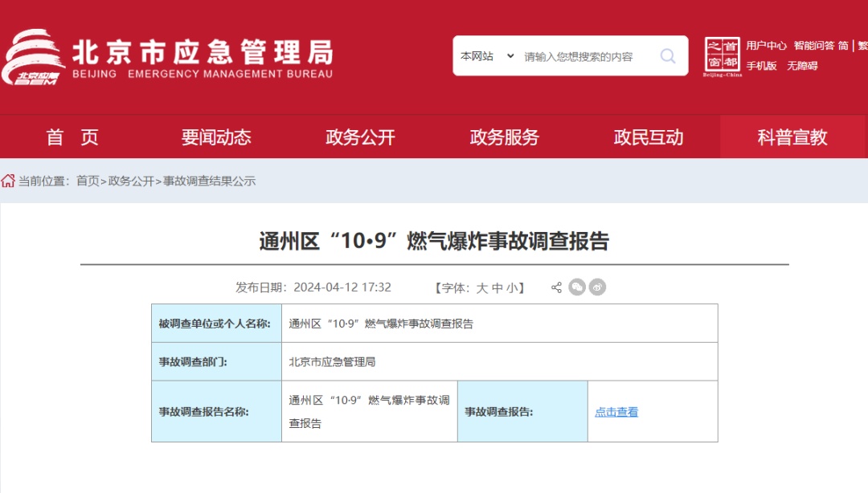This screenshot has width=868, height=493.
Task: Switch to the 科普宣教 section
Action: pos(793,136)
